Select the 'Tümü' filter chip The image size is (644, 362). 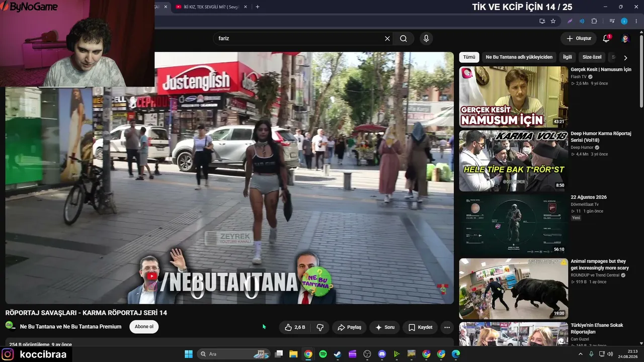click(469, 57)
